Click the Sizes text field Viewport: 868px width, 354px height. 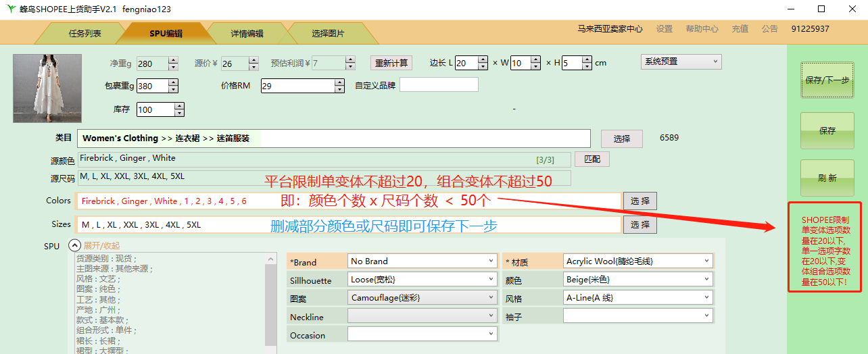coord(349,224)
